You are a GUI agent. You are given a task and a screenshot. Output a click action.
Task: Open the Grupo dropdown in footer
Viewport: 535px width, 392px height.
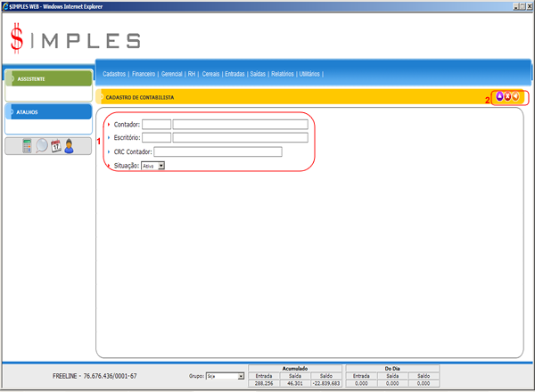(x=241, y=377)
